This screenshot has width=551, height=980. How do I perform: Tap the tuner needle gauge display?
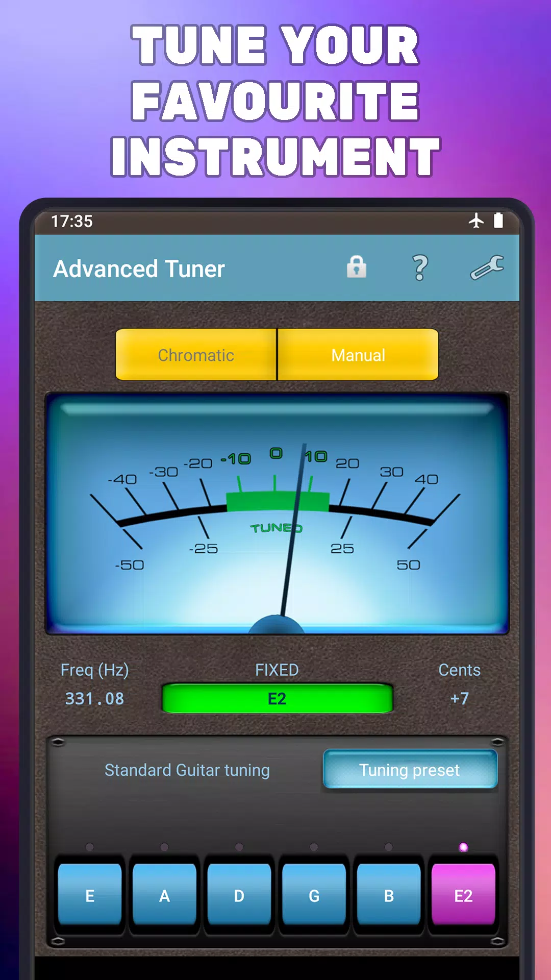(277, 514)
